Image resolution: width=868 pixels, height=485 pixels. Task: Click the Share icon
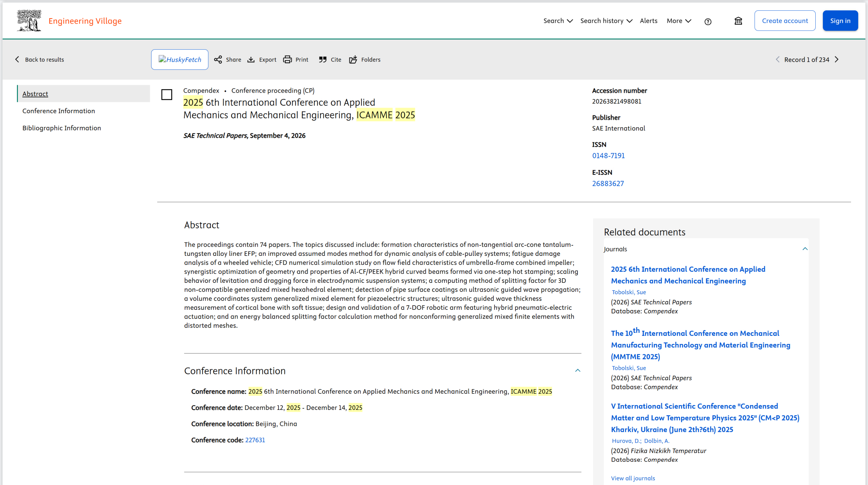coord(218,60)
